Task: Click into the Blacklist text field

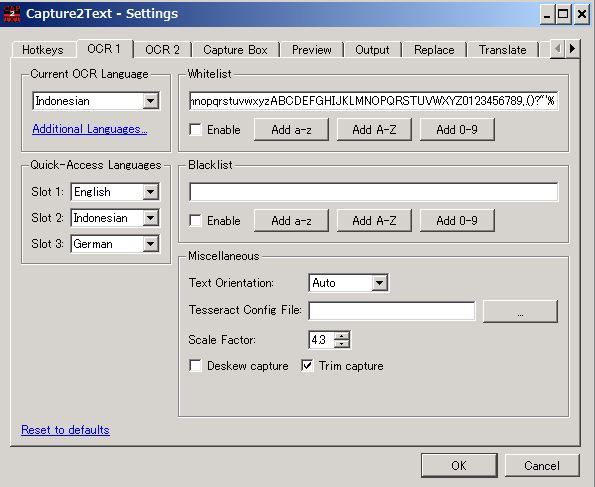Action: pyautogui.click(x=373, y=192)
